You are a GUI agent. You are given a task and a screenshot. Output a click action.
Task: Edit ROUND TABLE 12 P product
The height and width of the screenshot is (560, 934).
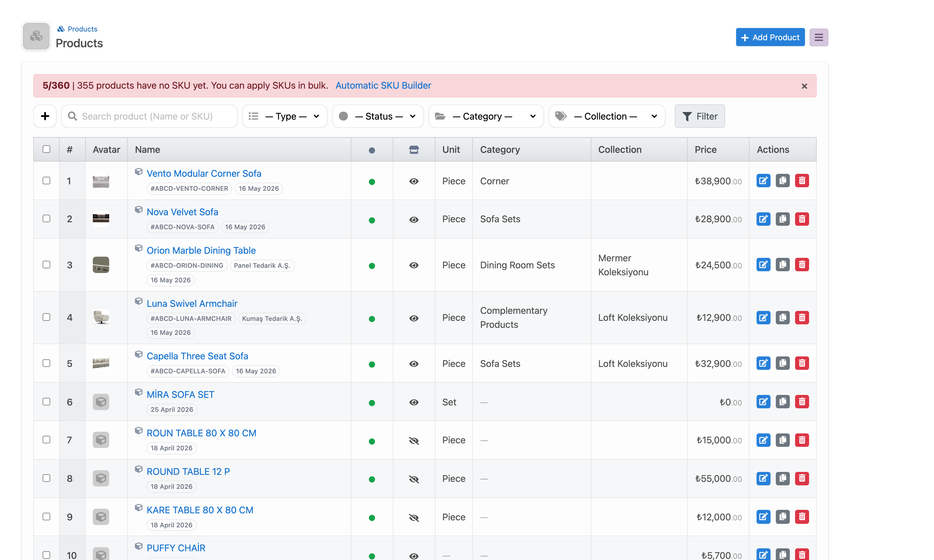763,479
